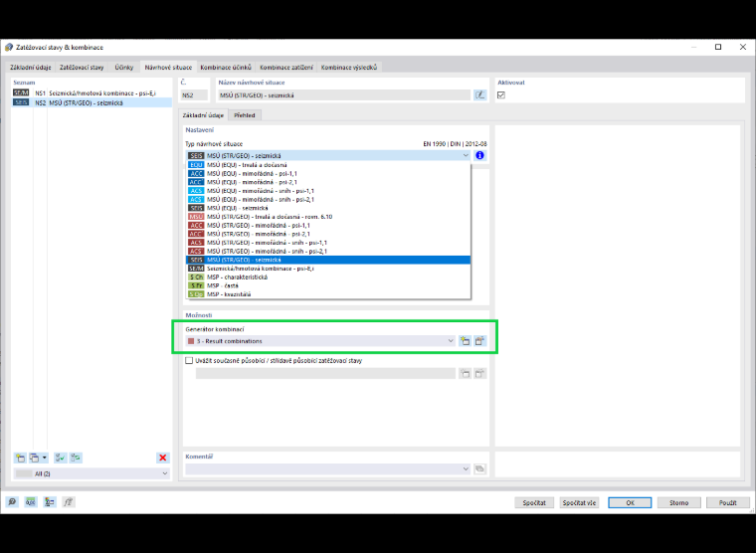756x553 pixels.
Task: Click the Spočítat vše button
Action: point(579,502)
